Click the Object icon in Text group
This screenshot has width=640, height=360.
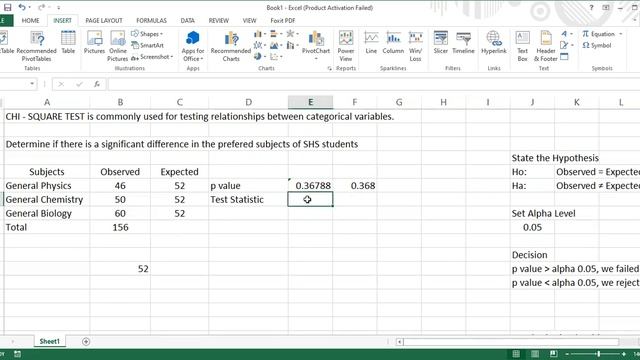pyautogui.click(x=564, y=57)
